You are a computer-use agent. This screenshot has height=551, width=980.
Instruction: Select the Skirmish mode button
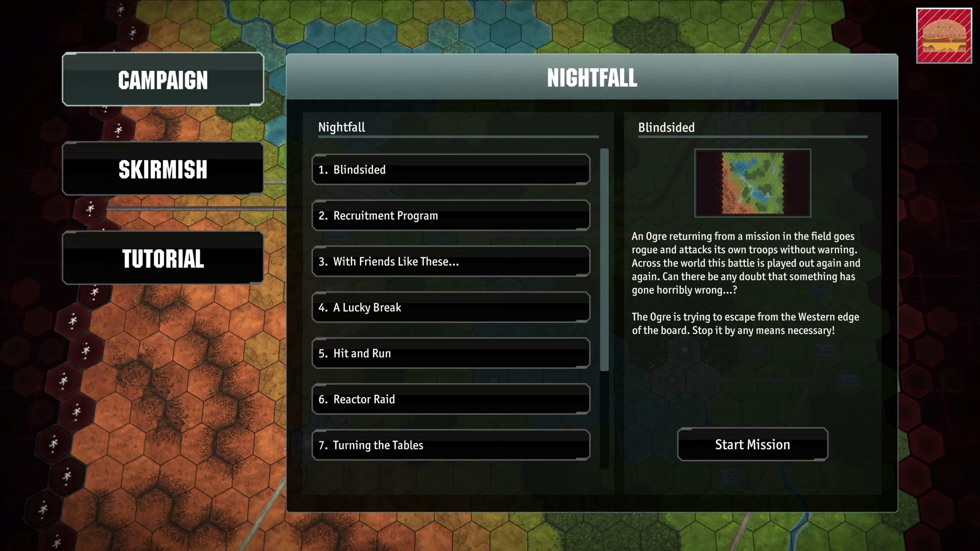point(163,169)
